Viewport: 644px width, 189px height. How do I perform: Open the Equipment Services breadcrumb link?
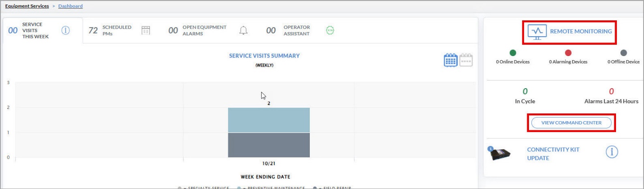(27, 6)
